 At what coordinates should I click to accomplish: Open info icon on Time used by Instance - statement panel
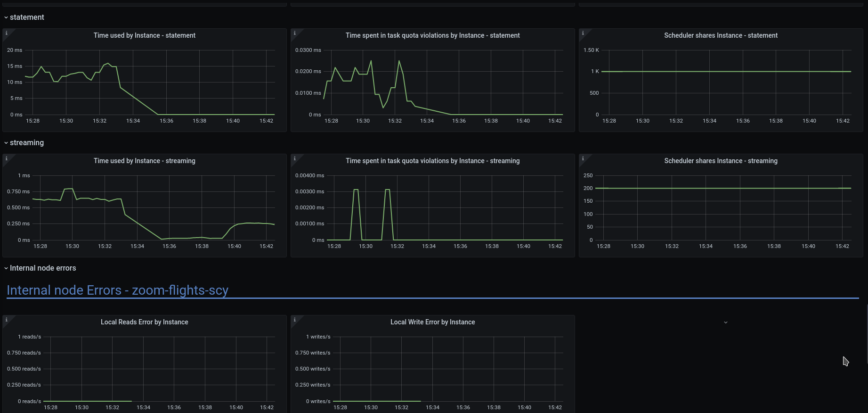[x=7, y=33]
